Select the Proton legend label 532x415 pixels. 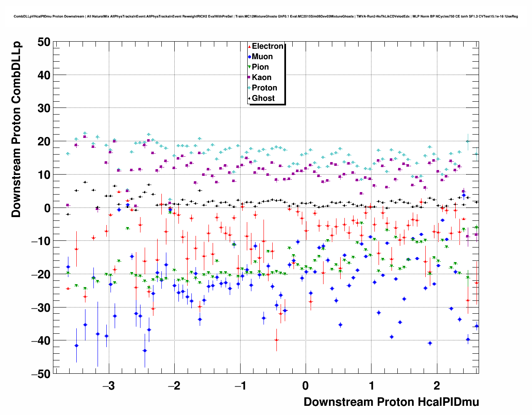click(x=264, y=88)
